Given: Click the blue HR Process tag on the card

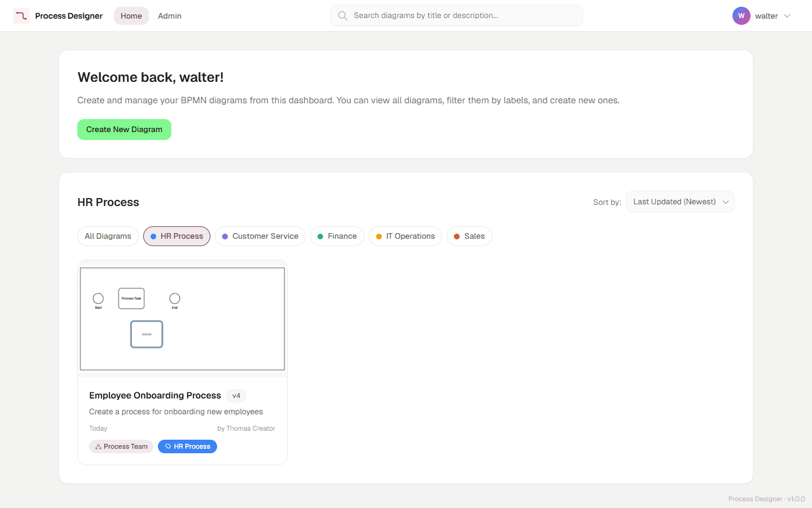Looking at the screenshot, I should (187, 446).
